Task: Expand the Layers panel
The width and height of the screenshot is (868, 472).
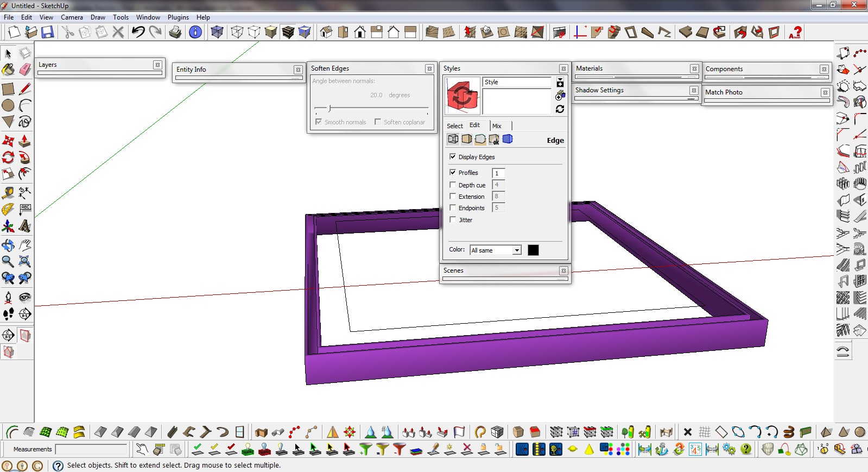Action: [48, 65]
